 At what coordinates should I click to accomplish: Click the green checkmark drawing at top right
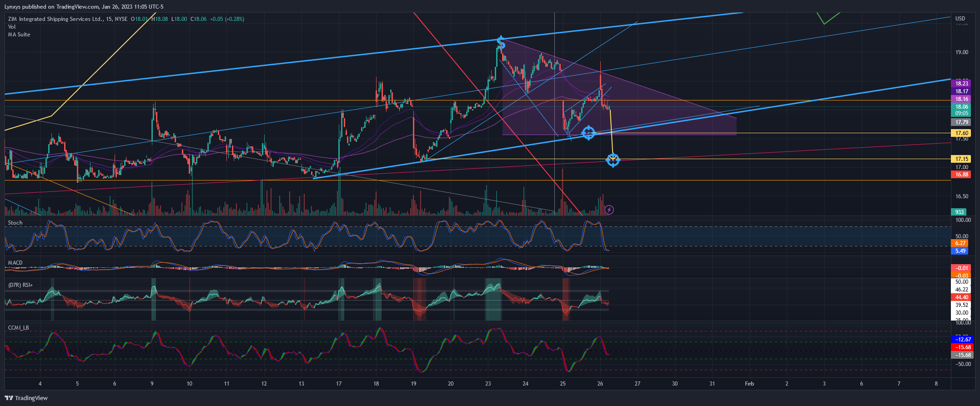click(x=828, y=18)
